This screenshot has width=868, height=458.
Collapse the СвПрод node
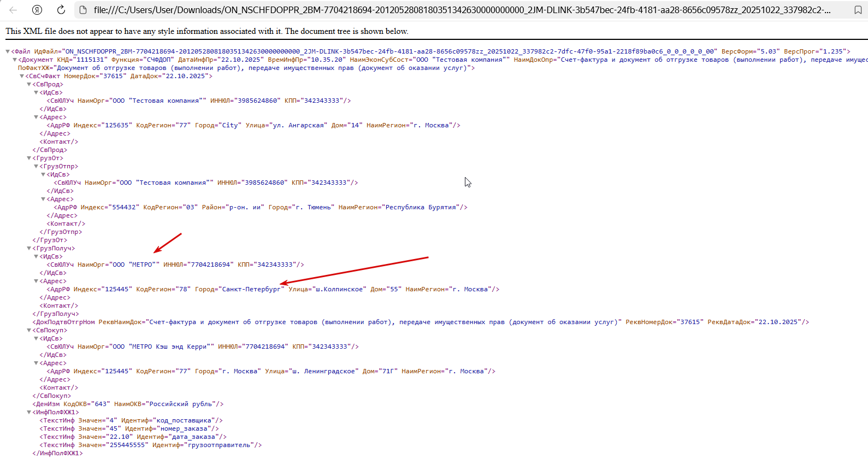(29, 84)
